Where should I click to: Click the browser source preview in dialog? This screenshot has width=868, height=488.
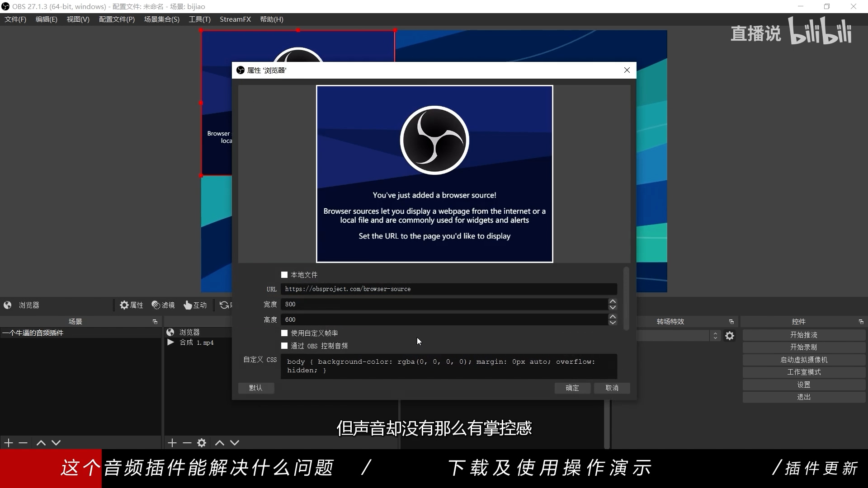pyautogui.click(x=434, y=174)
